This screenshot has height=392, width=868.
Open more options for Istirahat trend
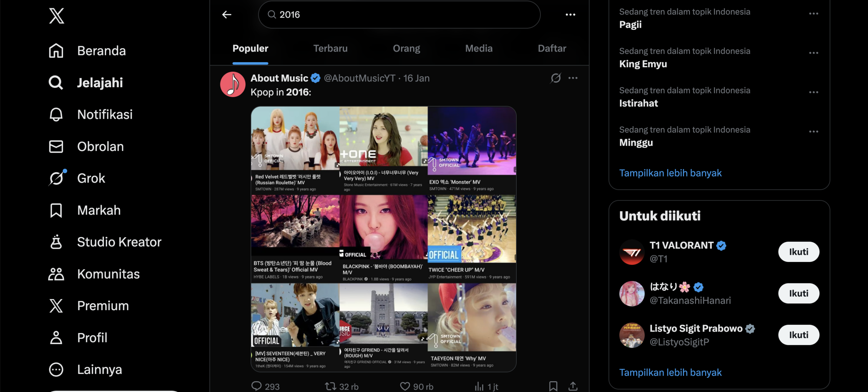click(813, 92)
